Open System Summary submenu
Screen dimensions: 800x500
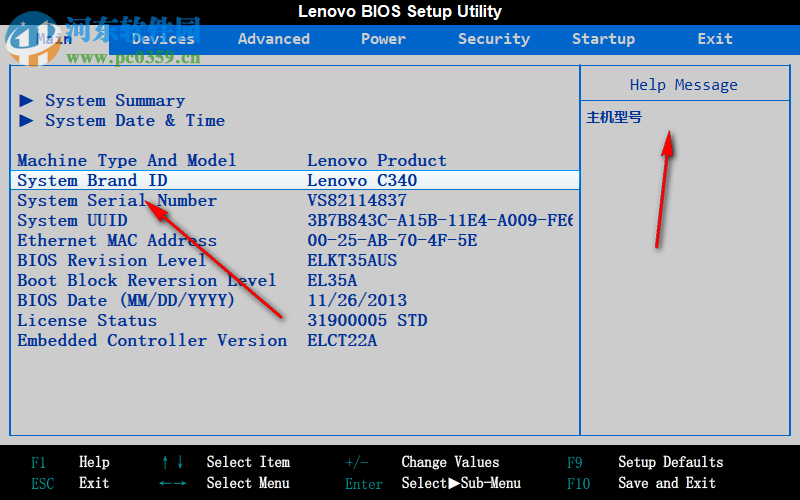(x=115, y=101)
